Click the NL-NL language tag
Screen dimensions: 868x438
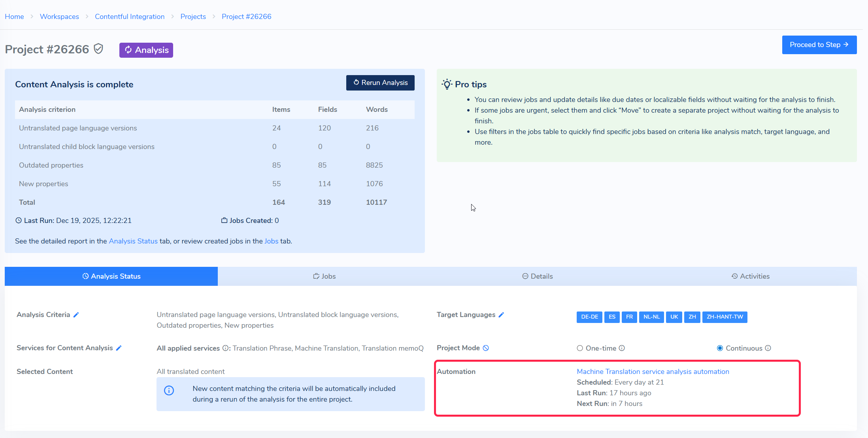point(651,317)
